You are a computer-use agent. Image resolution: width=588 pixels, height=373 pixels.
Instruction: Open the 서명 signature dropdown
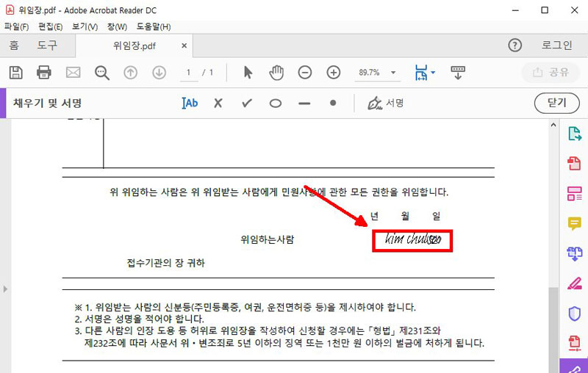click(386, 103)
